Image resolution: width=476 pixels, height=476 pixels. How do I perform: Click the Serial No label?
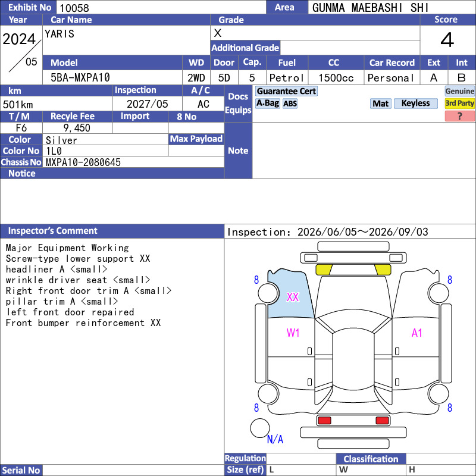(21, 470)
